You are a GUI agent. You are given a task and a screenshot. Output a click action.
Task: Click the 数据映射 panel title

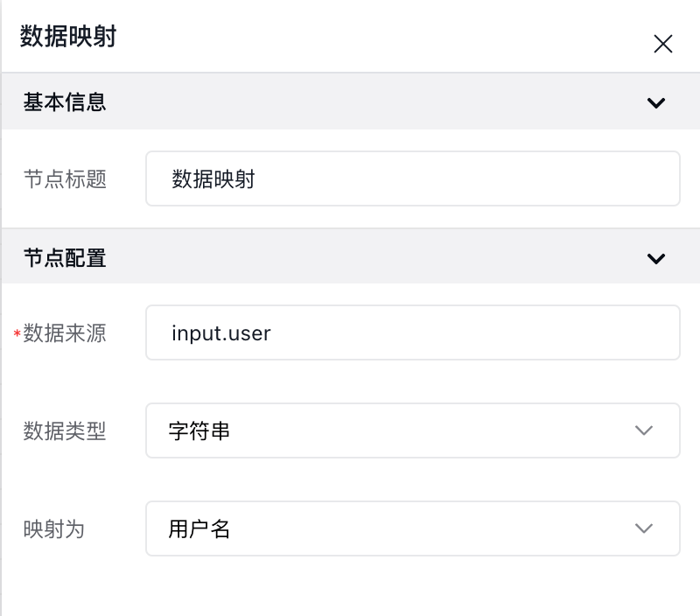[x=68, y=36]
